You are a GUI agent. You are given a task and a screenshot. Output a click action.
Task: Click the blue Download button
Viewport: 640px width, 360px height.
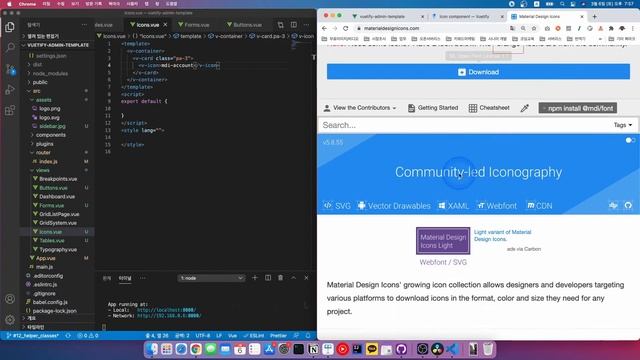pos(478,72)
